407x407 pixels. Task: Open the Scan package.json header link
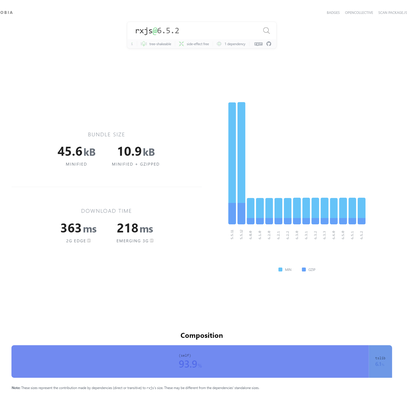[392, 13]
